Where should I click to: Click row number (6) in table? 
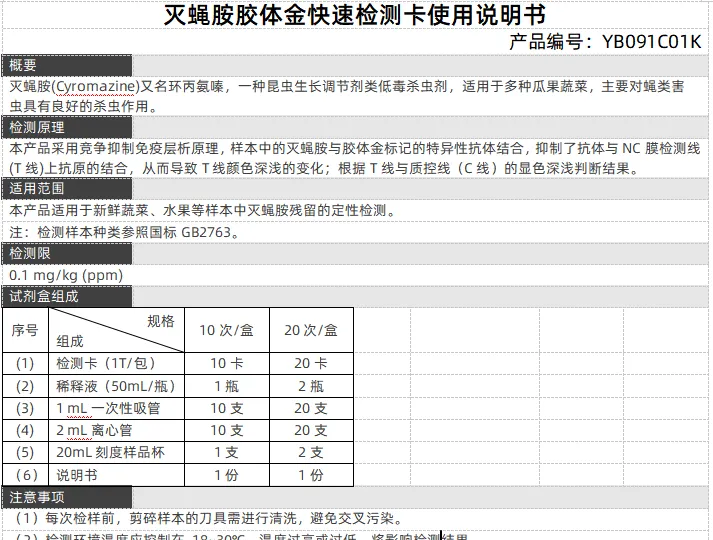26,475
